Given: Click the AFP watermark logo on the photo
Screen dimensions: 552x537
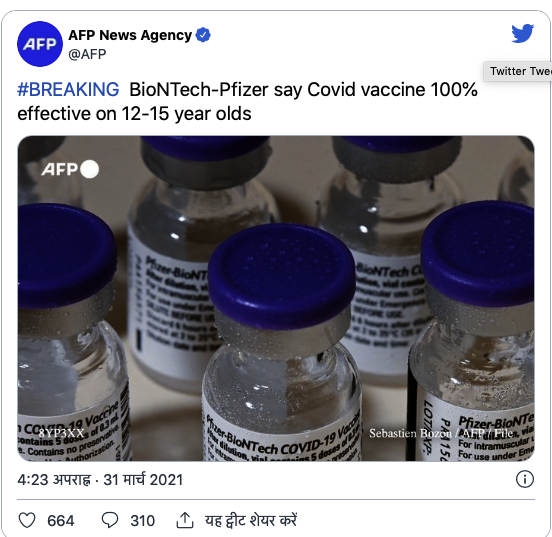Looking at the screenshot, I should point(70,169).
